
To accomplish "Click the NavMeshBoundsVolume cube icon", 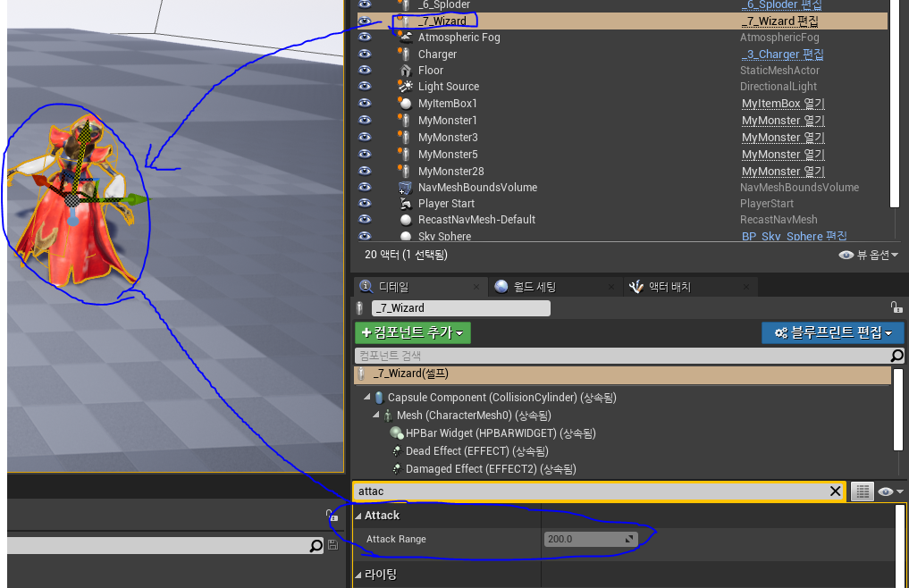I will 405,188.
